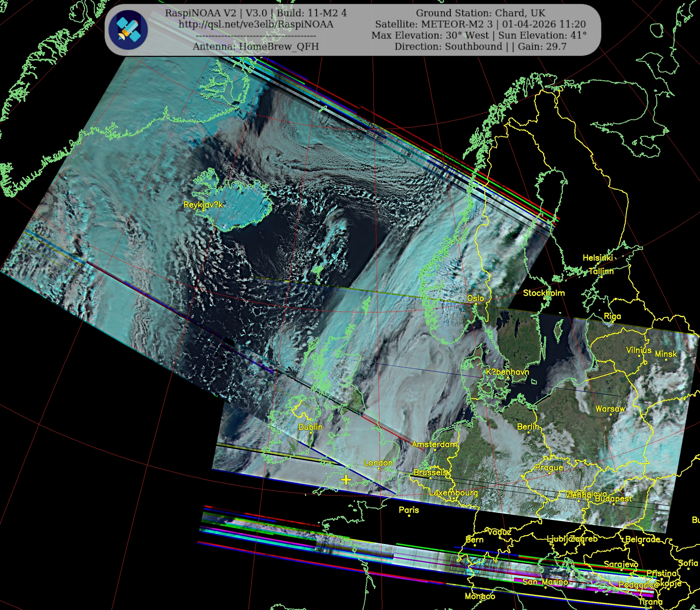Open the qsl.net RaspiNOAA URL text
The height and width of the screenshot is (610, 700).
(x=256, y=25)
